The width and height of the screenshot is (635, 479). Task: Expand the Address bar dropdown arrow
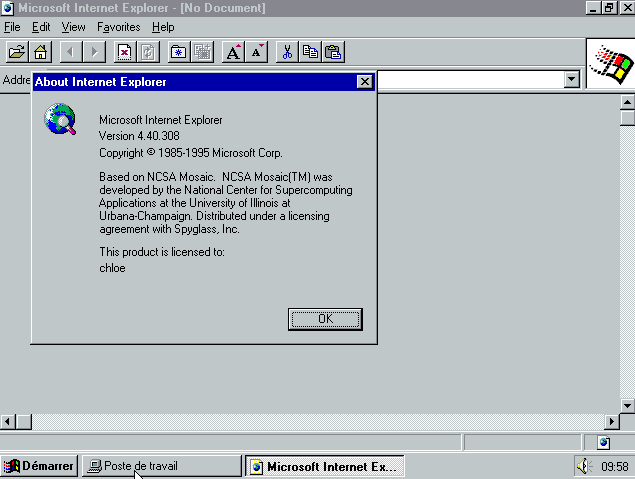coord(571,79)
